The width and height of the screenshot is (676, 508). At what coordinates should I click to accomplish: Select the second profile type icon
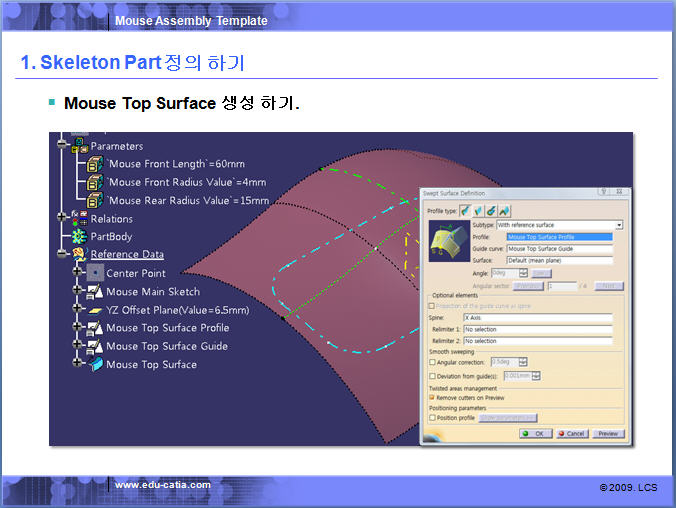tap(479, 211)
